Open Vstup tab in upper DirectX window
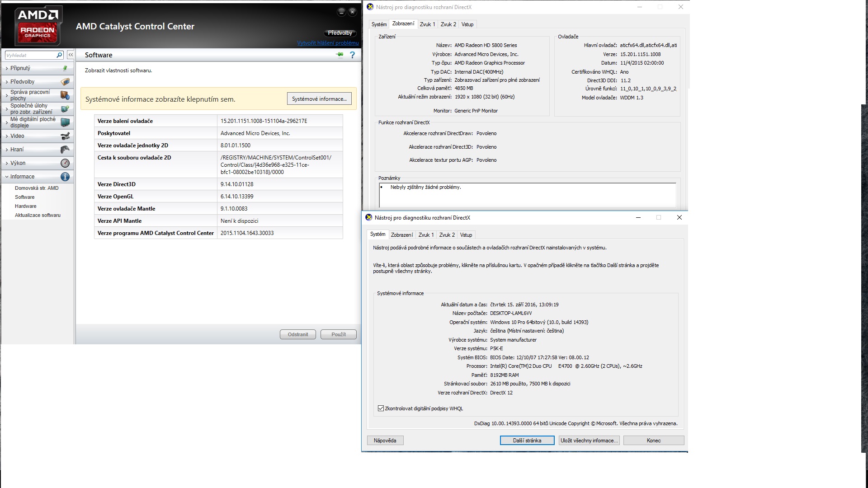The width and height of the screenshot is (868, 488). click(467, 24)
